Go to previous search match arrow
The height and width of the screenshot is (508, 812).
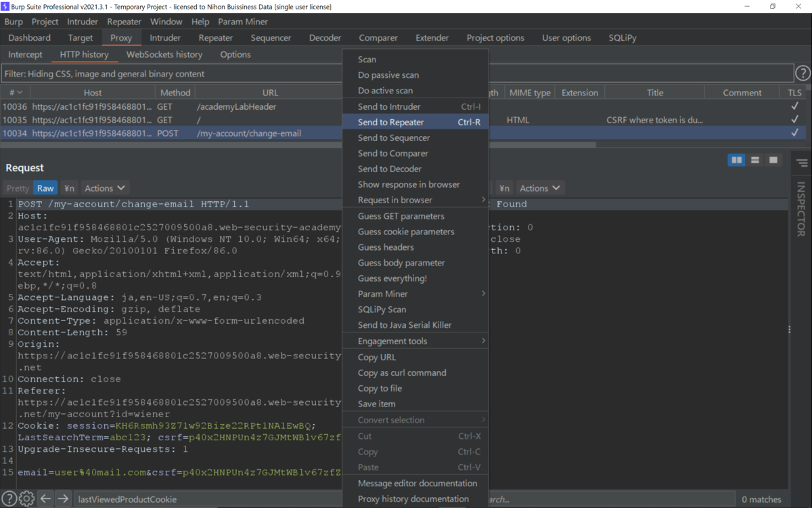click(x=45, y=499)
